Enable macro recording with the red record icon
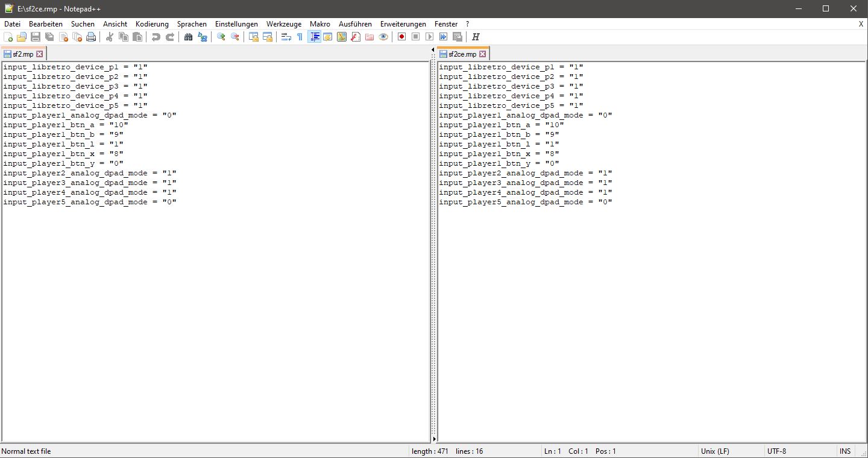The width and height of the screenshot is (868, 458). (x=401, y=37)
